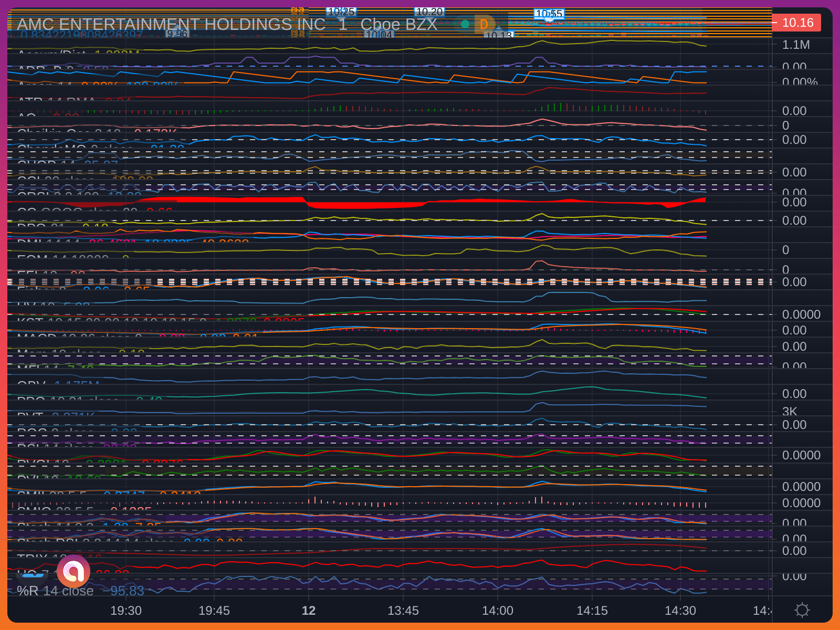This screenshot has height=630, width=840.
Task: Click the bold 12 date label
Action: coord(309,611)
